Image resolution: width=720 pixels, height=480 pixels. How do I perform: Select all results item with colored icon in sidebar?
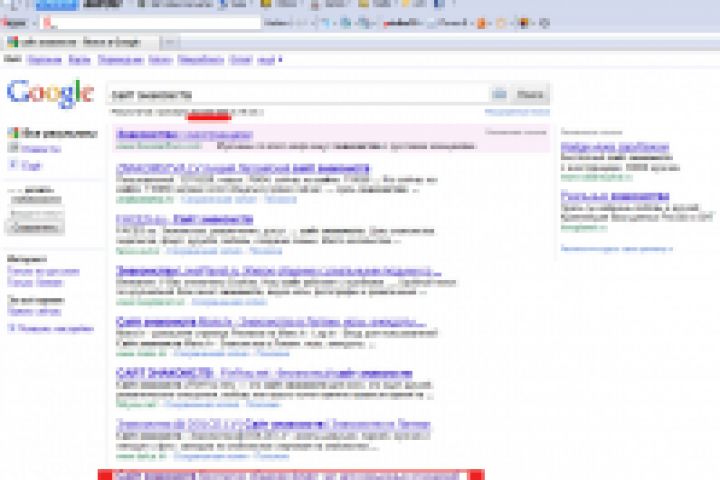(52, 134)
